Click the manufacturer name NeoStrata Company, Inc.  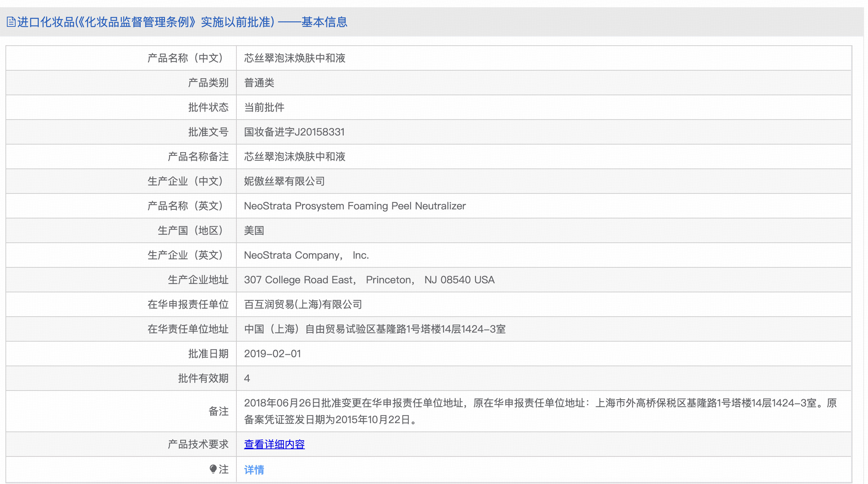(306, 255)
